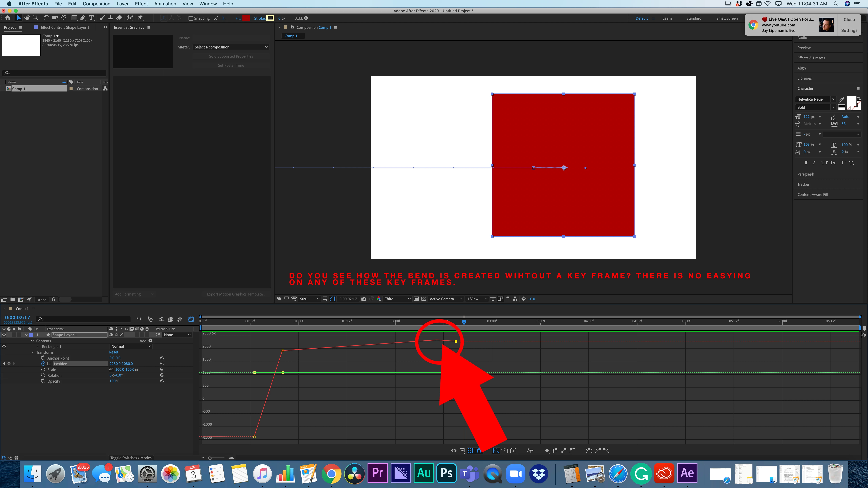Click Toggle Switches / Modes button
This screenshot has height=488, width=868.
131,458
